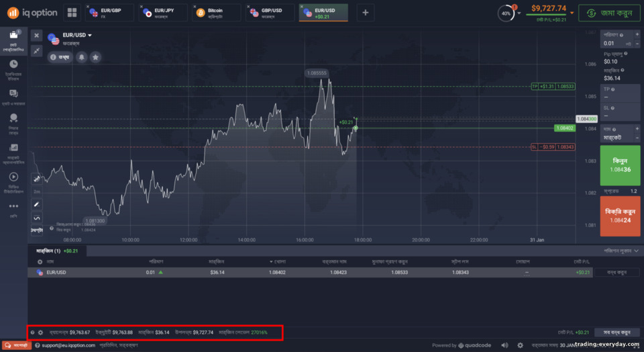Switch to the Bitcoin tab
Viewport: 644px width, 352px height.
coord(216,13)
